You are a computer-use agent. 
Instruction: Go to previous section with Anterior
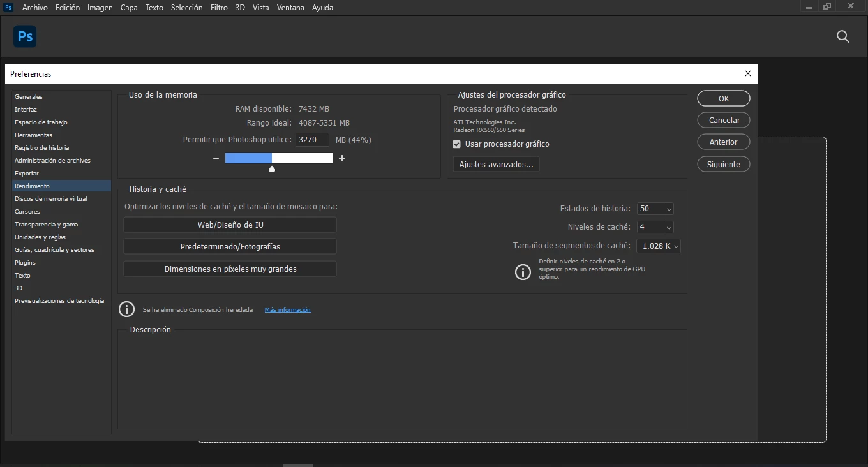point(724,142)
